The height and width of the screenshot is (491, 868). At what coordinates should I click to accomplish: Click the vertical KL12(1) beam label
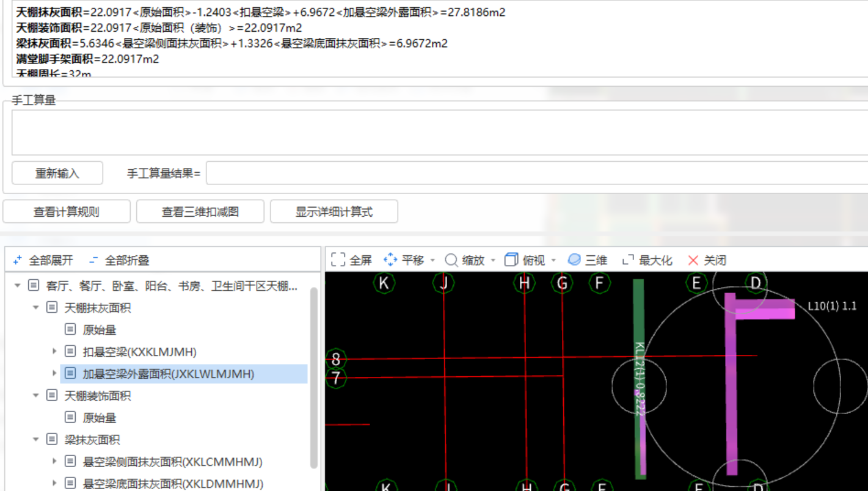[640, 379]
